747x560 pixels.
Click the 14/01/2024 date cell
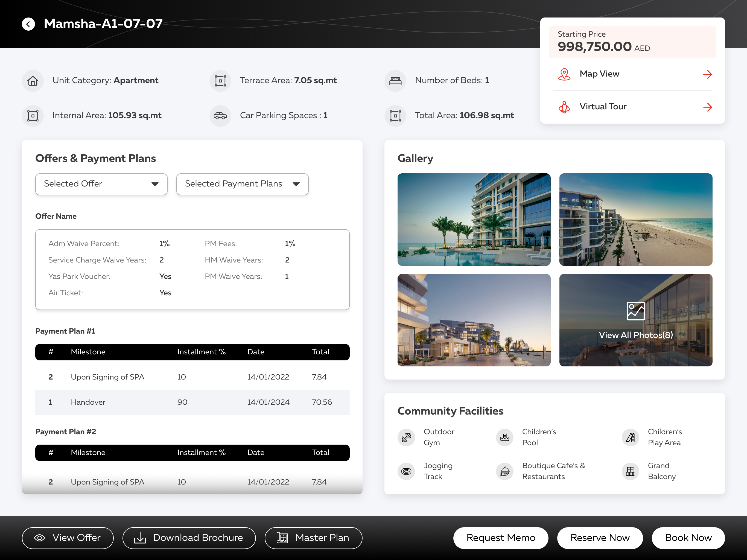pos(269,402)
